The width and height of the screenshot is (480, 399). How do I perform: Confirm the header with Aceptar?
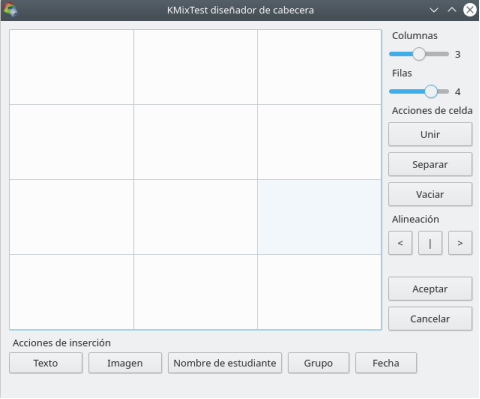430,289
